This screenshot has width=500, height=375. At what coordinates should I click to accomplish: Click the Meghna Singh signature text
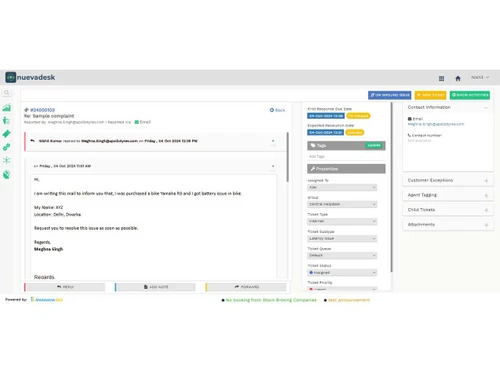click(x=48, y=249)
